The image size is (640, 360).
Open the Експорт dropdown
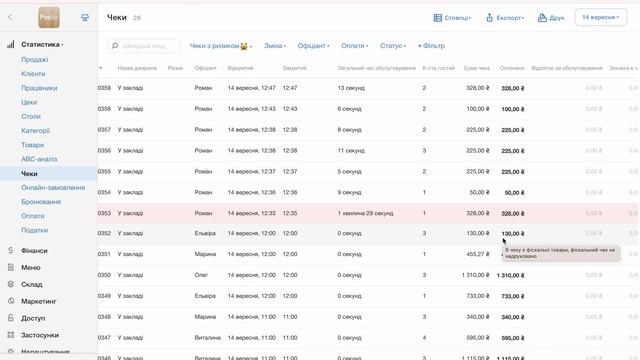[x=505, y=18]
